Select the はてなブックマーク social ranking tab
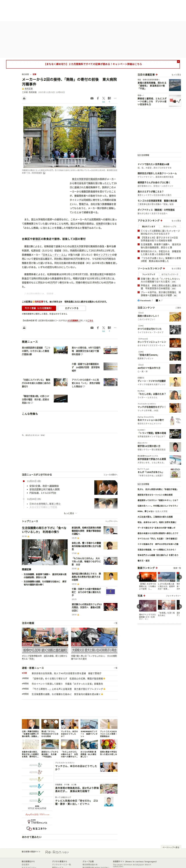This screenshot has width=186, height=868. tap(170, 274)
